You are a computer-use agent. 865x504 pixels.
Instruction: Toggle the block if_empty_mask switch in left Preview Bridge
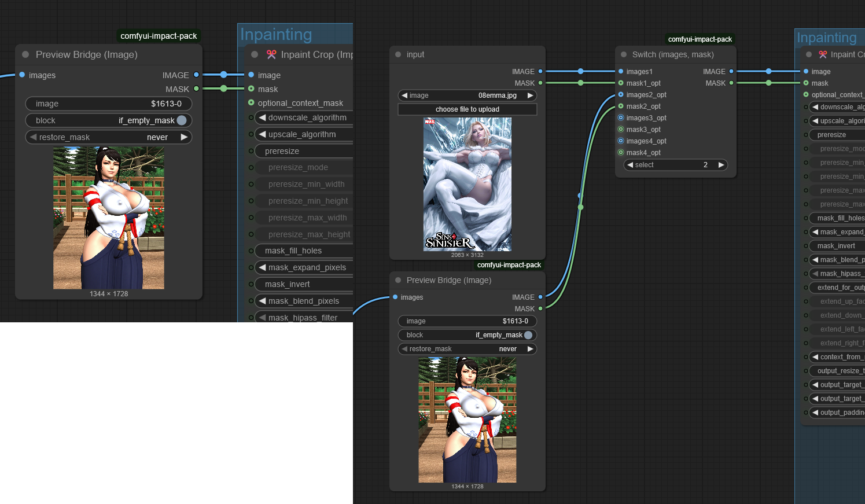click(x=181, y=120)
